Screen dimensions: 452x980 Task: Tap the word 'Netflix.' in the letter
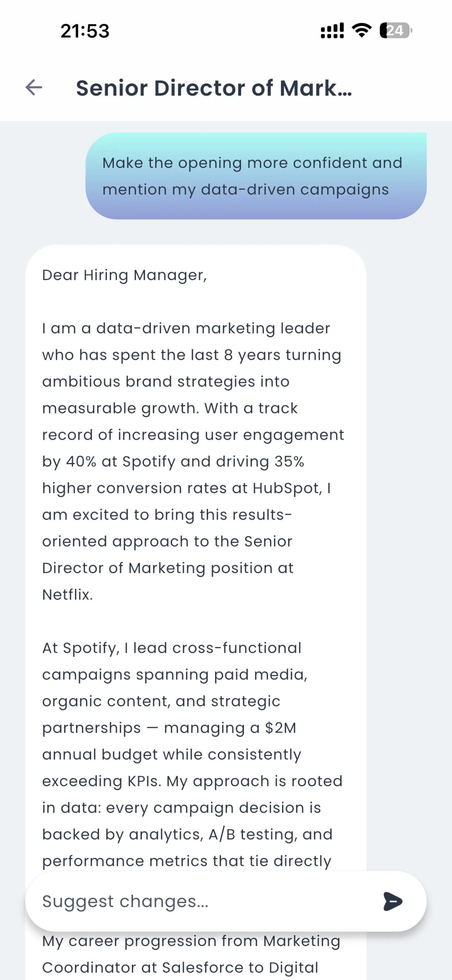coord(67,595)
